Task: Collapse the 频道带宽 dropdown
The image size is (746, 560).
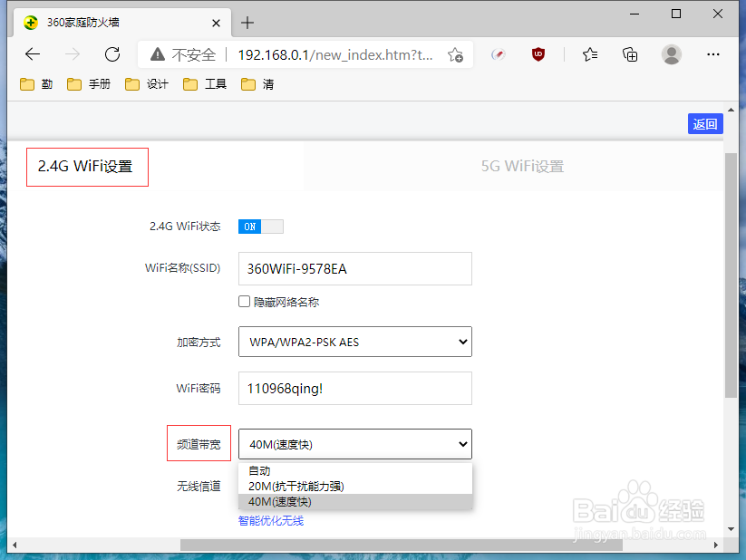Action: click(355, 444)
